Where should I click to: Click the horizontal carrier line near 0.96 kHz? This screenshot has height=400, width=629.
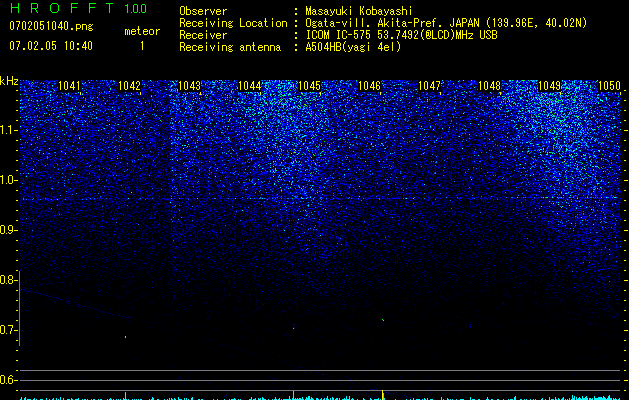pyautogui.click(x=320, y=198)
